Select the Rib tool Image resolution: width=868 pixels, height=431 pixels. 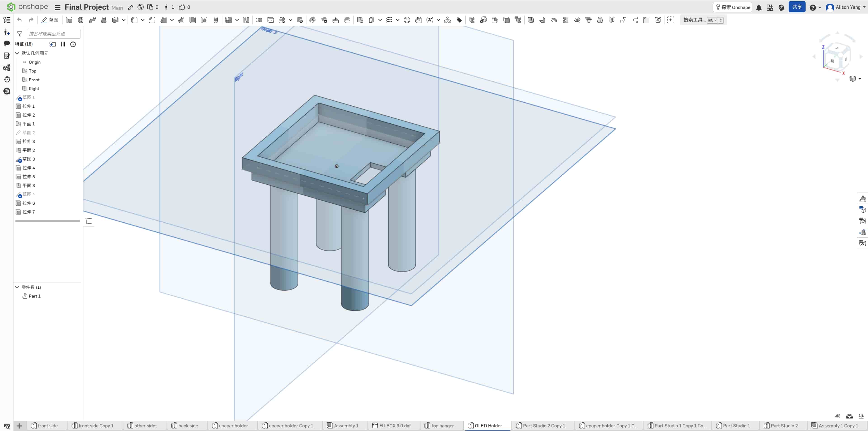(x=181, y=20)
